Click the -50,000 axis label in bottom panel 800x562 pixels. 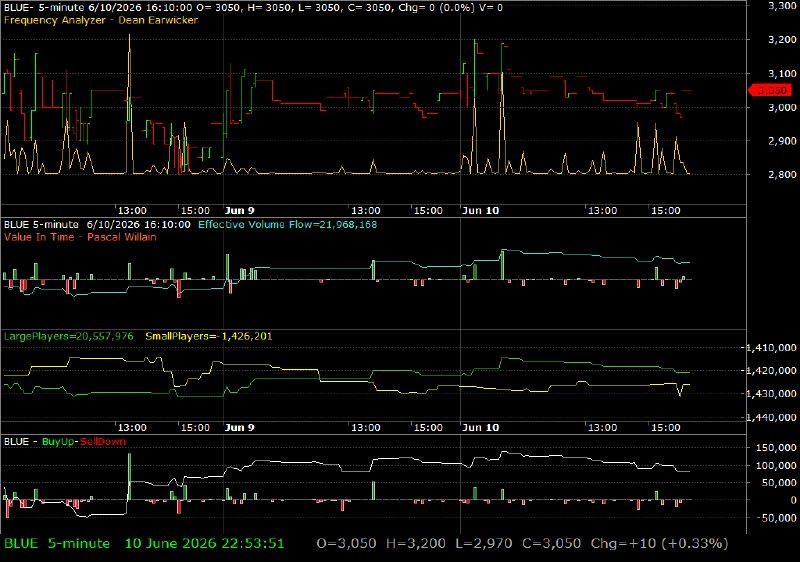click(779, 518)
